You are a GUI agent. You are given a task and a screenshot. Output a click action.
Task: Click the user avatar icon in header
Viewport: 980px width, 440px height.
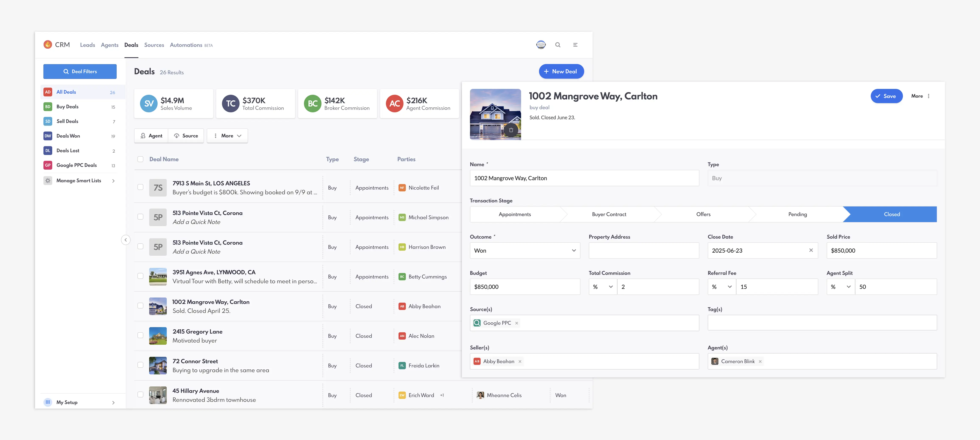pyautogui.click(x=541, y=45)
